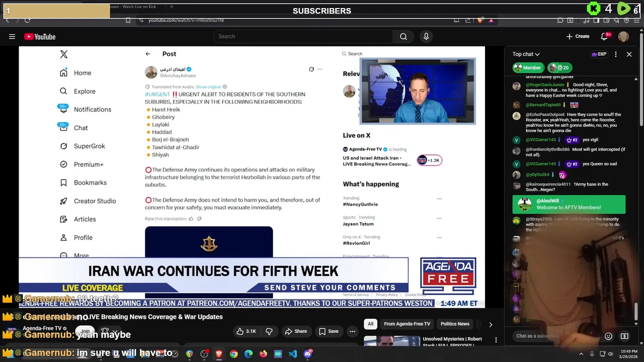This screenshot has height=362, width=644.
Task: Open Firefox from the taskbar
Action: pyautogui.click(x=263, y=354)
